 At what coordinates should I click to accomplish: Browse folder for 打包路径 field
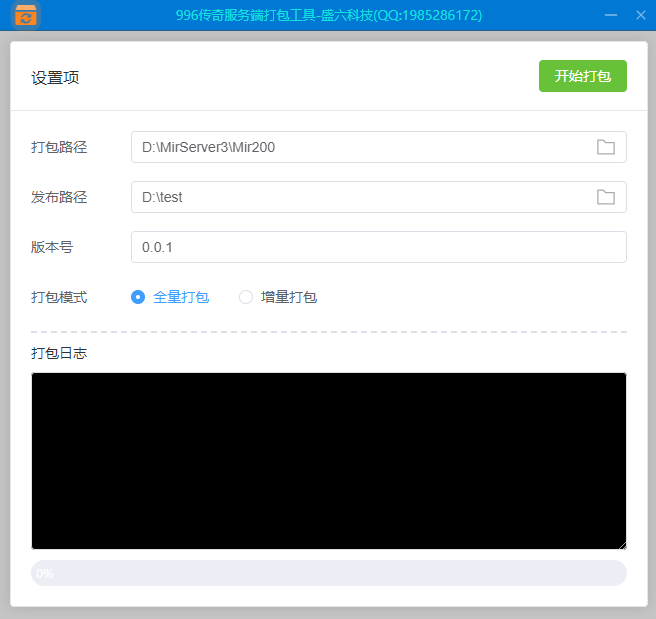coord(605,147)
